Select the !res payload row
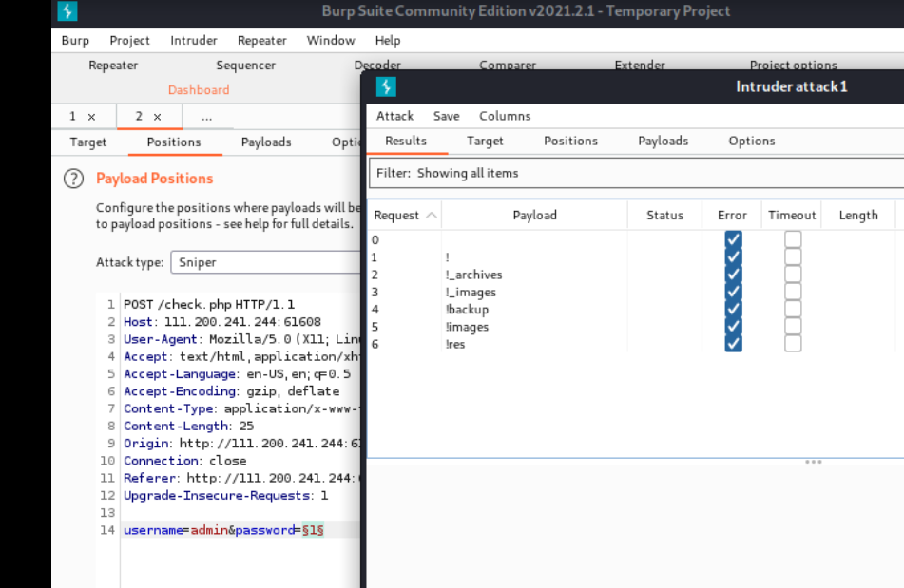 [x=634, y=344]
